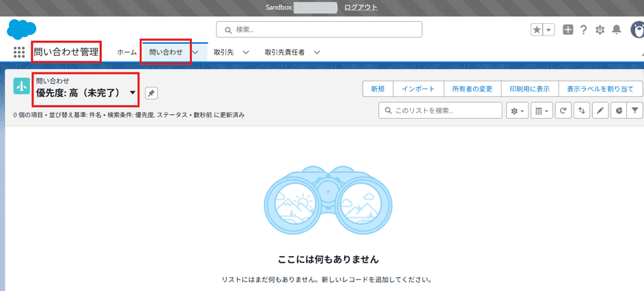Click the 印刷用に表示 button

(529, 89)
